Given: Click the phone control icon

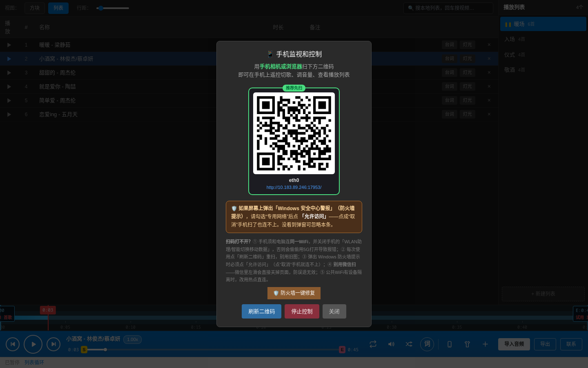Looking at the screenshot, I should point(450,344).
